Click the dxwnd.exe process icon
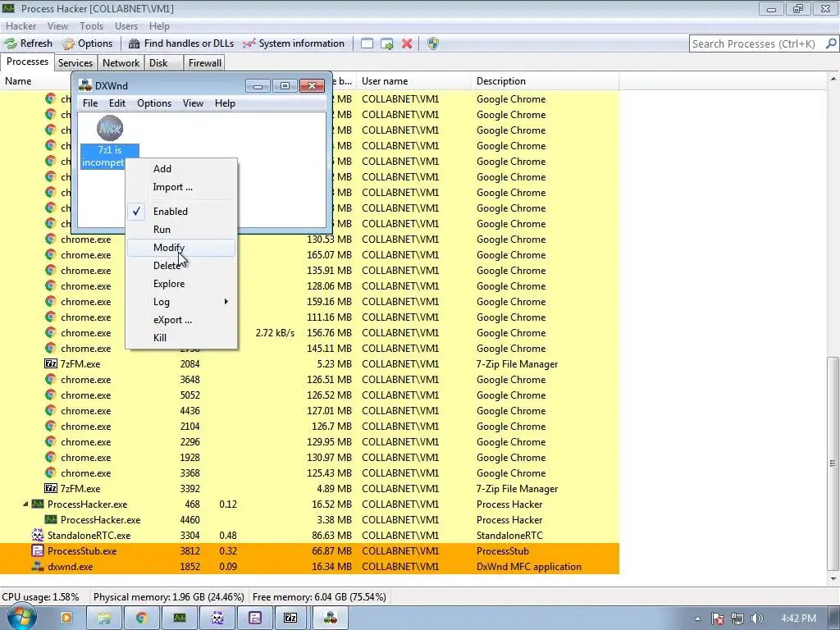840x630 pixels. click(38, 566)
